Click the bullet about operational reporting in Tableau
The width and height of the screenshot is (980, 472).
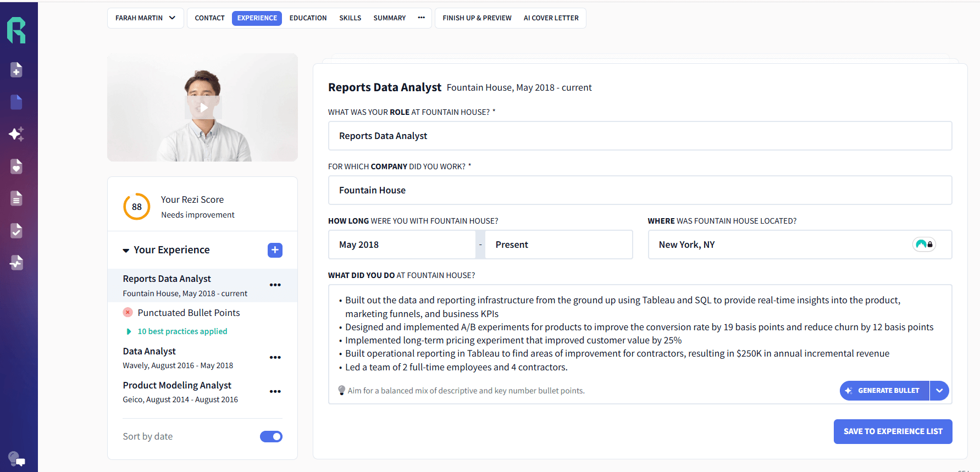pos(617,353)
